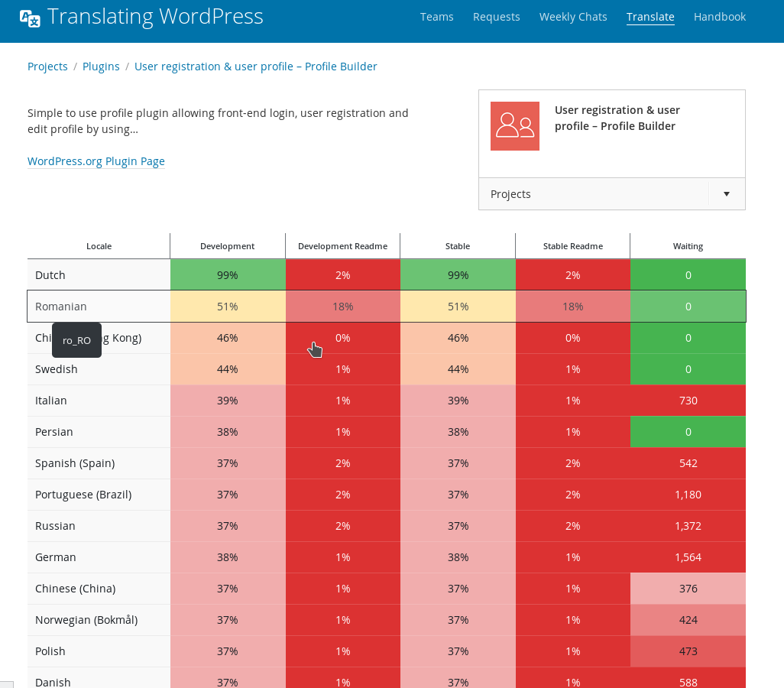Click Russian Stable Readme 2% cell
This screenshot has width=784, height=688.
click(x=573, y=526)
